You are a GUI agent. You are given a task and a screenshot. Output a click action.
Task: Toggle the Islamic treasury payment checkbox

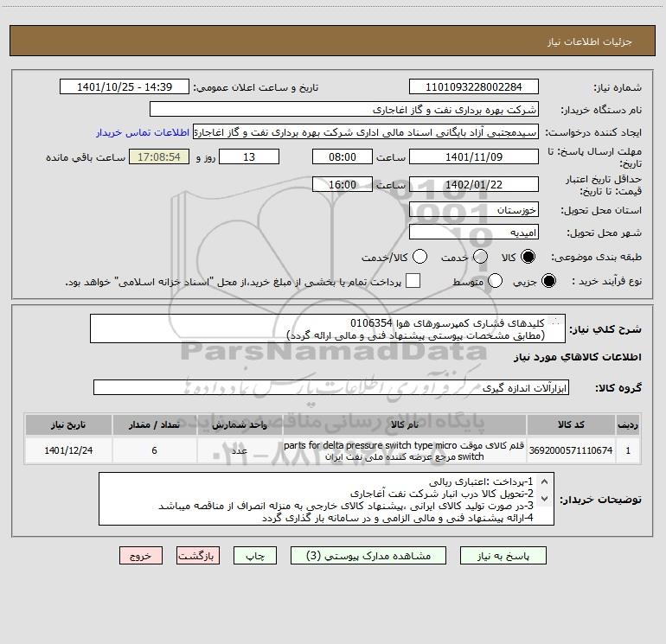point(413,281)
